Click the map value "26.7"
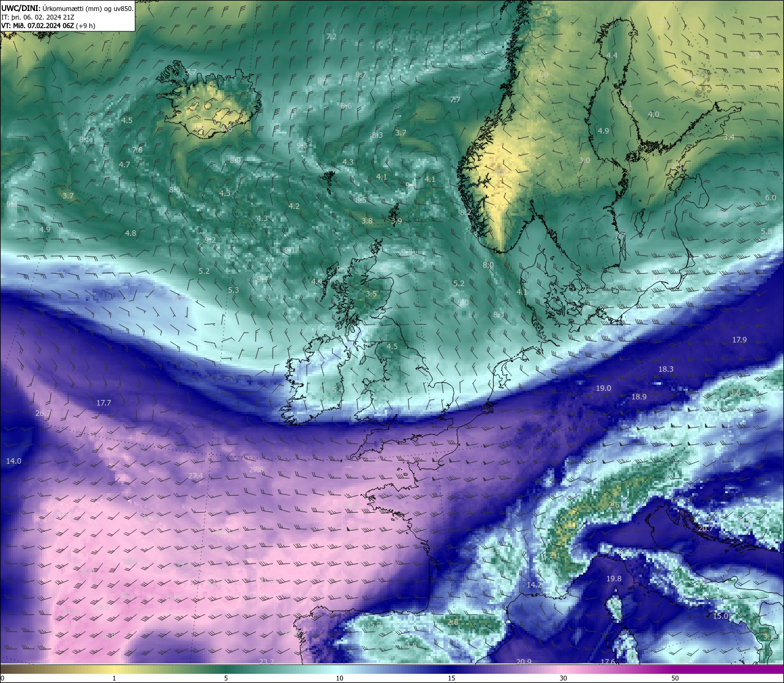This screenshot has height=683, width=784. tap(43, 413)
